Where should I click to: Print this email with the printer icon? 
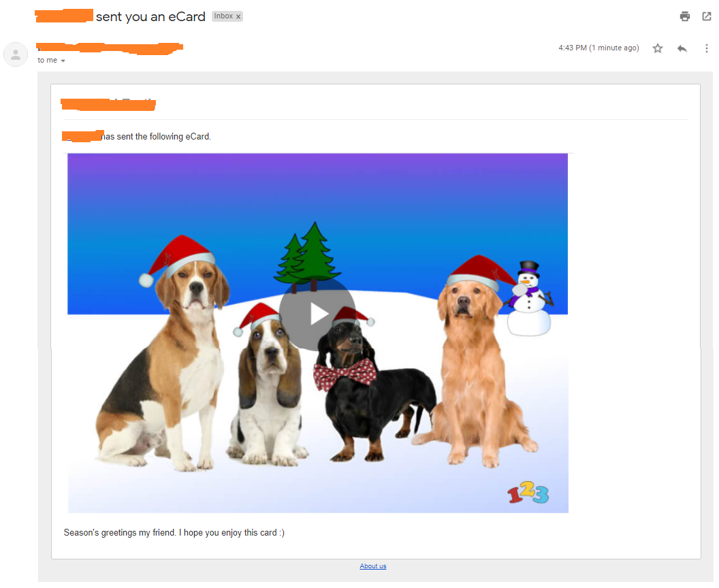[684, 16]
